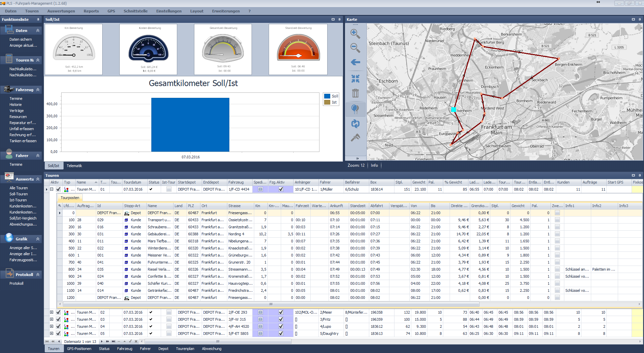Toggle Zwe checkbox for stop 100

tap(557, 220)
